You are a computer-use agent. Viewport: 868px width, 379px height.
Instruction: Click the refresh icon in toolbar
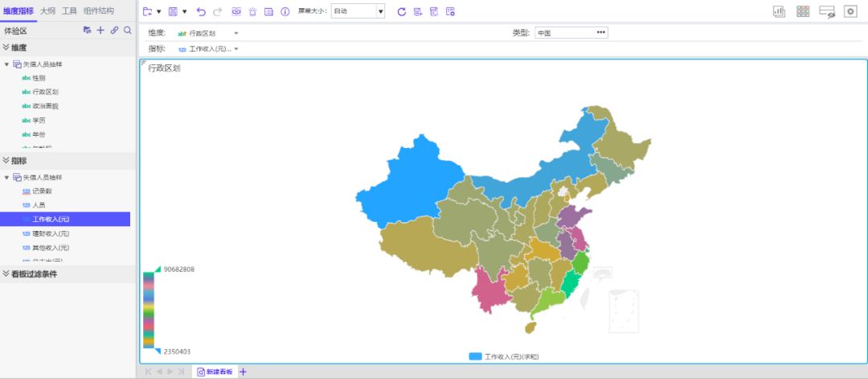(x=402, y=11)
